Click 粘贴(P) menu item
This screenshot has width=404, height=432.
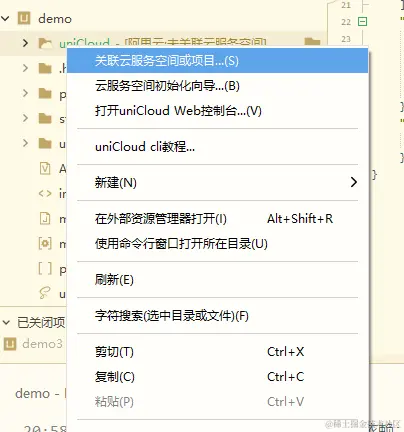[218, 402]
